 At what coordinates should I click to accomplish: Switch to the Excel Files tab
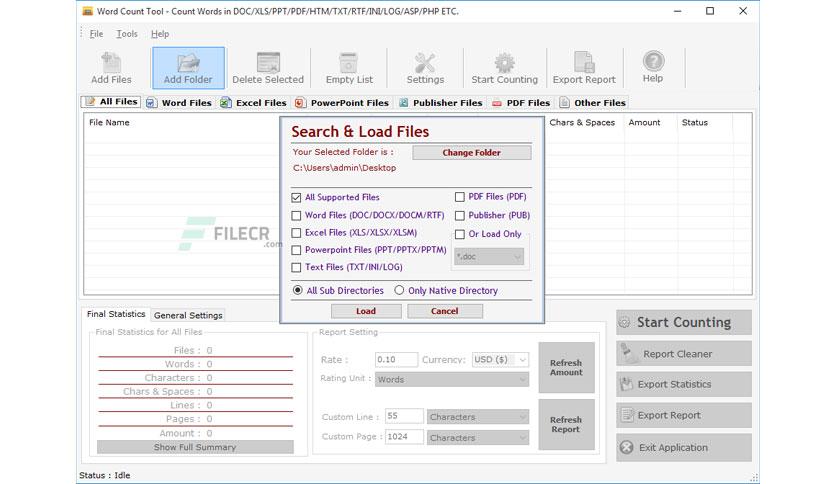(254, 103)
